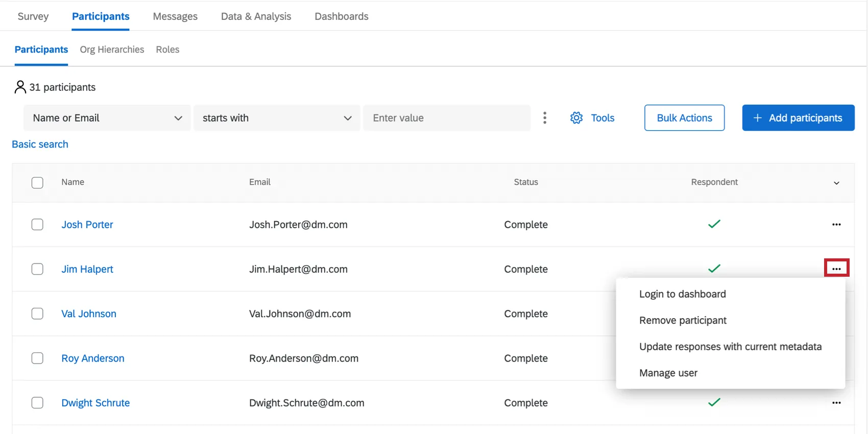Click the Basic search link
Viewport: 868px width, 434px height.
[x=40, y=144]
